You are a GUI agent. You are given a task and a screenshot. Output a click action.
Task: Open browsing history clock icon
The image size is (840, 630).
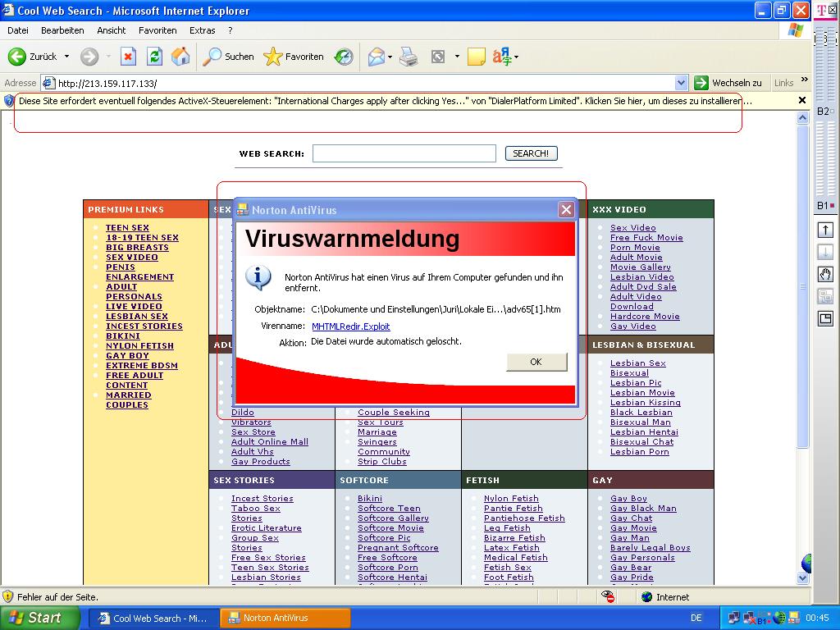coord(344,57)
